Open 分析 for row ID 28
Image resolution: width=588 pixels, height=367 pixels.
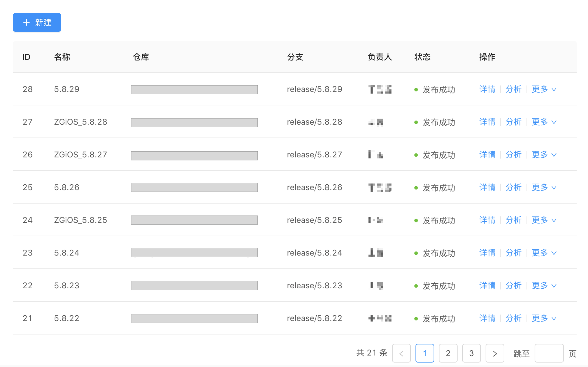[513, 89]
